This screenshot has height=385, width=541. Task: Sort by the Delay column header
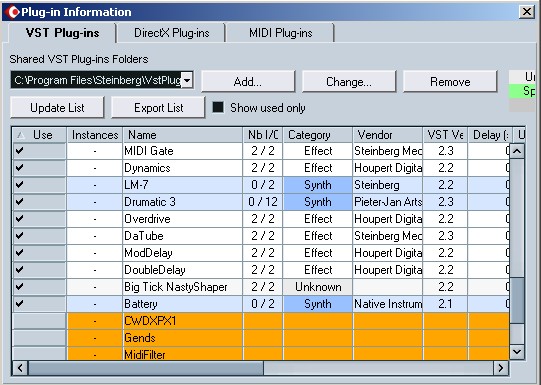pos(490,135)
